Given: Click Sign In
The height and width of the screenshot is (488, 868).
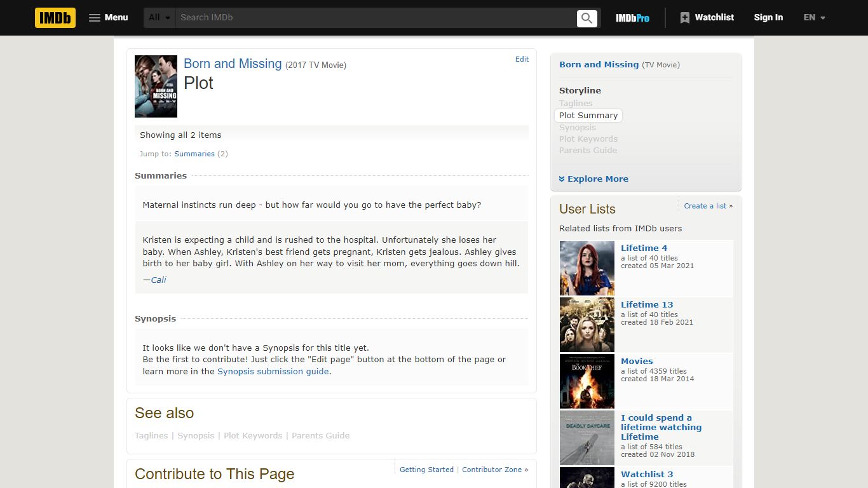Looking at the screenshot, I should (x=768, y=18).
